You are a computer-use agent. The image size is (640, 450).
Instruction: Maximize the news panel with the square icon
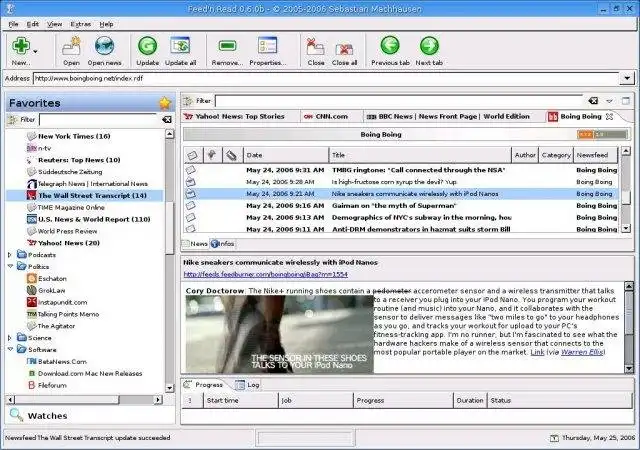[x=626, y=101]
